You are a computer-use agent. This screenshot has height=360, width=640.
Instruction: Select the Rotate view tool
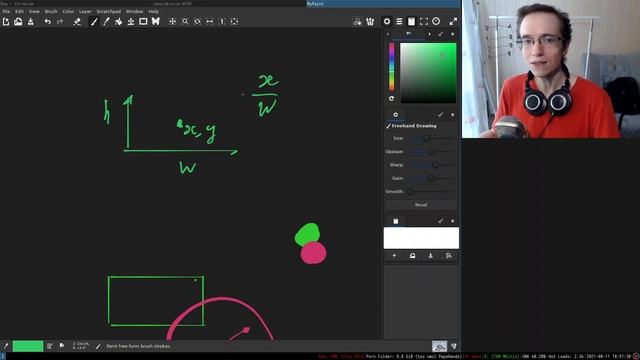(197, 22)
